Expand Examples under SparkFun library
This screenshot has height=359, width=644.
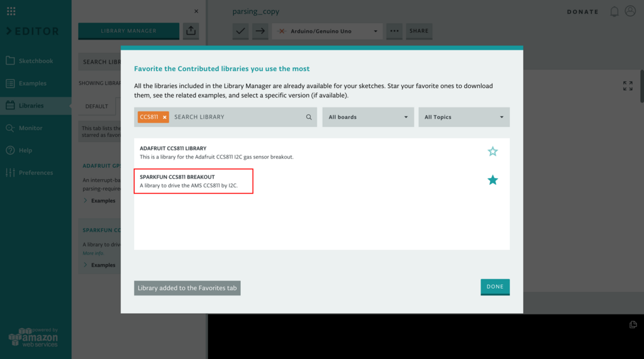click(x=100, y=265)
